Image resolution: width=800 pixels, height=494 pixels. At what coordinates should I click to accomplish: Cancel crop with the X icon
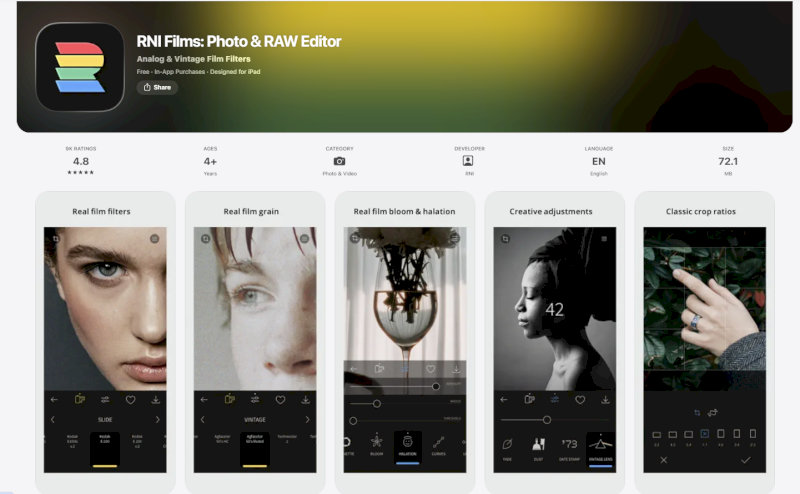[x=663, y=460]
